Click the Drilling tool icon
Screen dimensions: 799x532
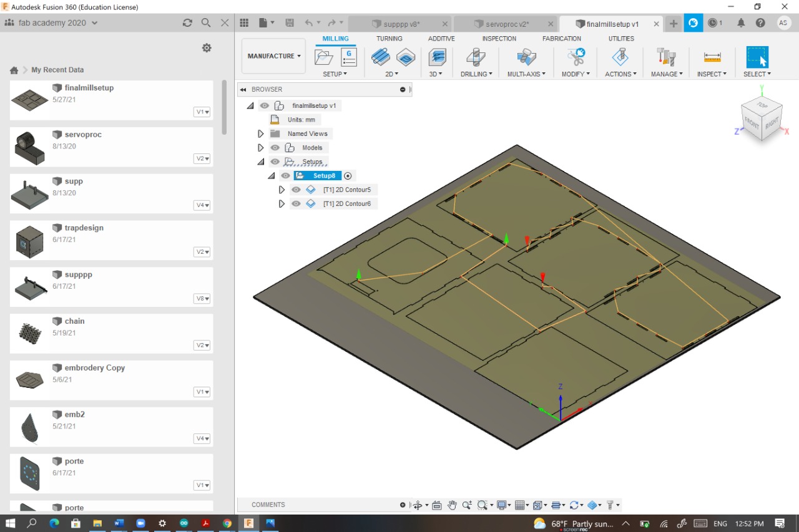pyautogui.click(x=476, y=57)
